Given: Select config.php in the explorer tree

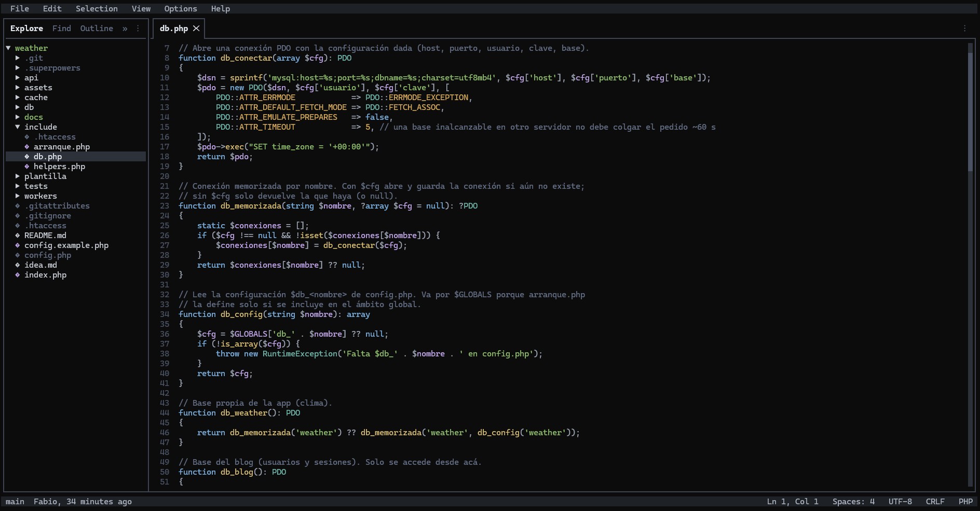Looking at the screenshot, I should coord(48,255).
